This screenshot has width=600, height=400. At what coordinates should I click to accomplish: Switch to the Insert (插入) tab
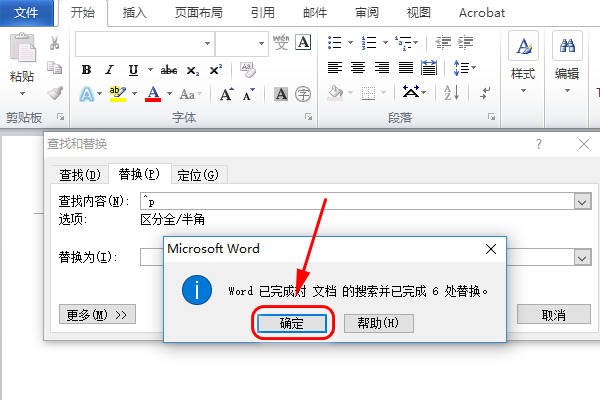pyautogui.click(x=134, y=13)
